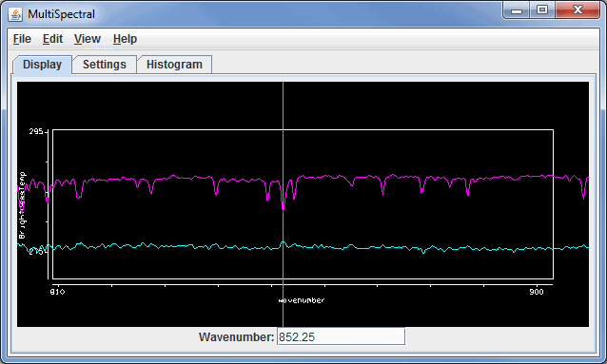Click the 295 label on temperature axis
The image size is (607, 364).
coord(36,131)
